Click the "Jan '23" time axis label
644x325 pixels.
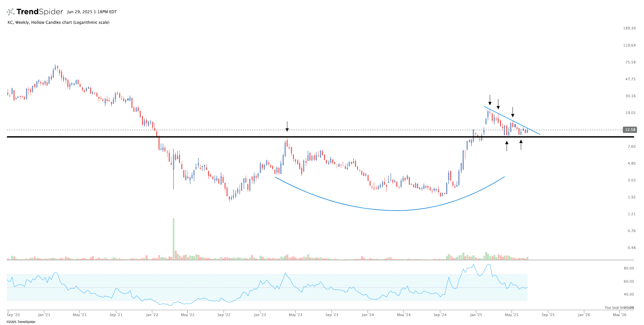click(260, 315)
